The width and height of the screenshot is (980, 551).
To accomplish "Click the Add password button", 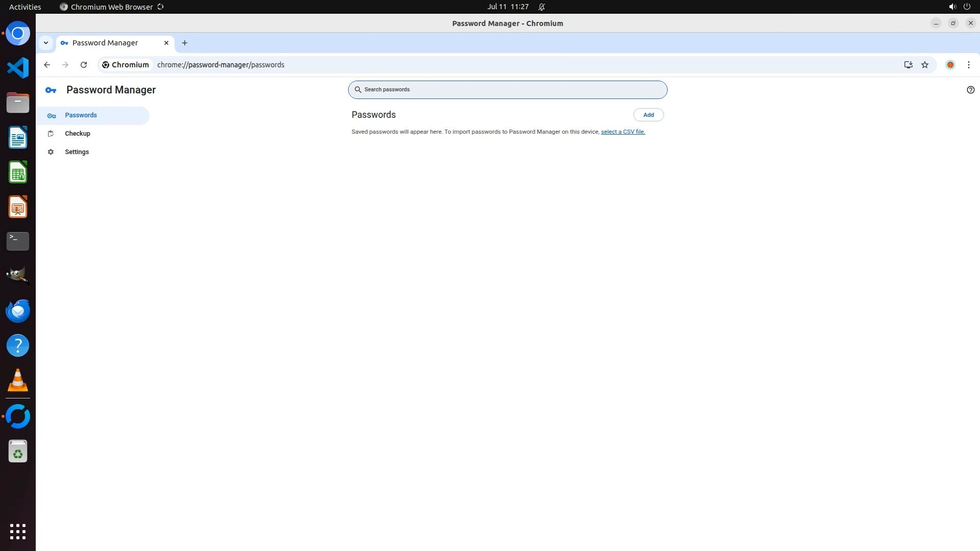I will 648,115.
